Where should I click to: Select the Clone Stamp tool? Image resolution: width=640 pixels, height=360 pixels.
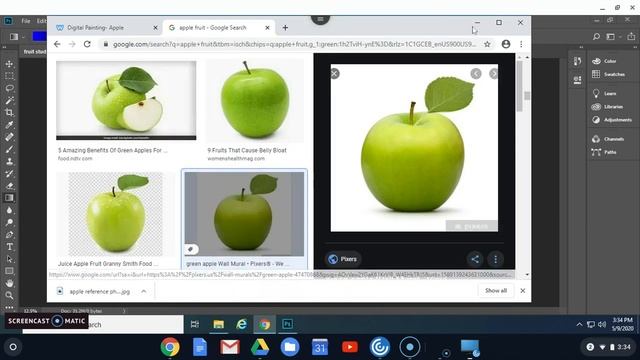click(x=9, y=162)
